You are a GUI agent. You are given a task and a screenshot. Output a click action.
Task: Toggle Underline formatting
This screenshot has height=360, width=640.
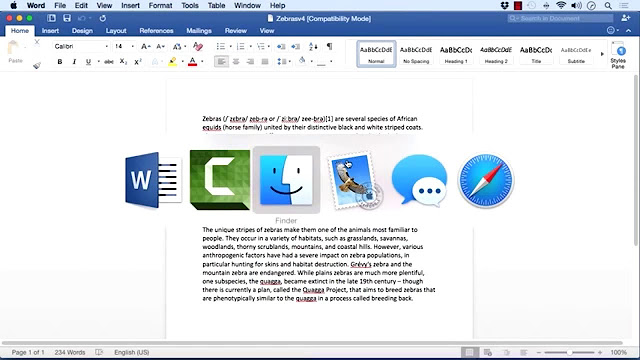88,62
